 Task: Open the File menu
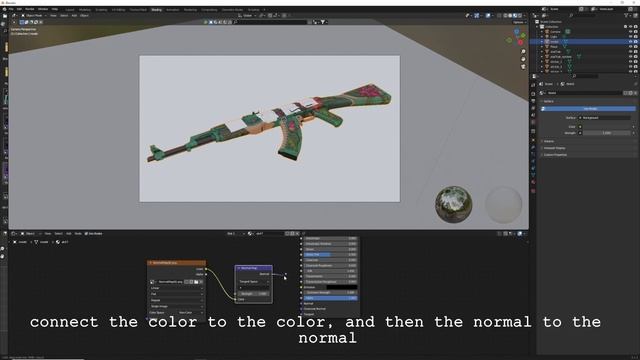click(11, 9)
